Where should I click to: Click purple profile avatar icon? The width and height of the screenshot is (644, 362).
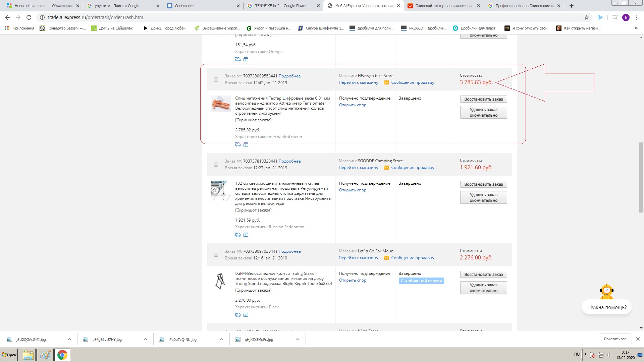pyautogui.click(x=626, y=17)
